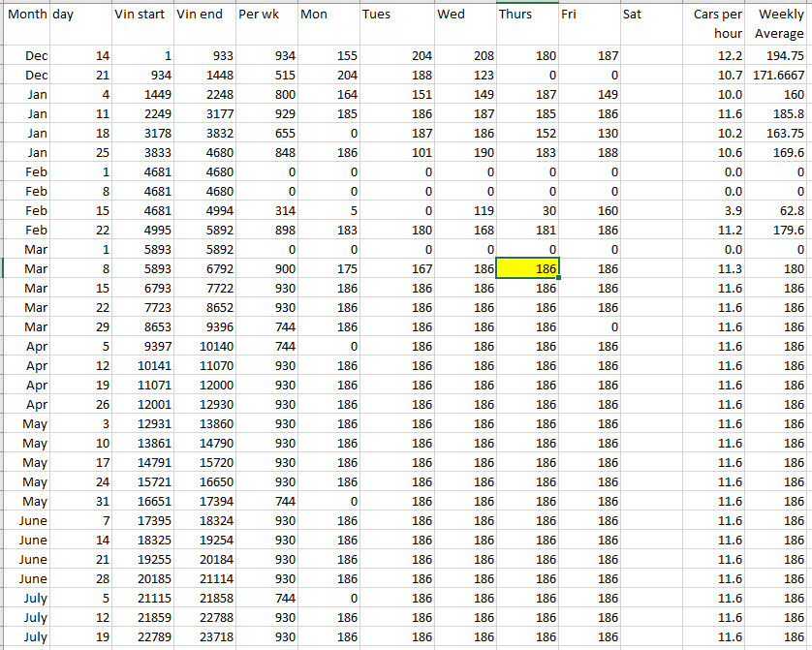Click the Fri cell with value 130
Screen dimensions: 812x650
[590, 133]
